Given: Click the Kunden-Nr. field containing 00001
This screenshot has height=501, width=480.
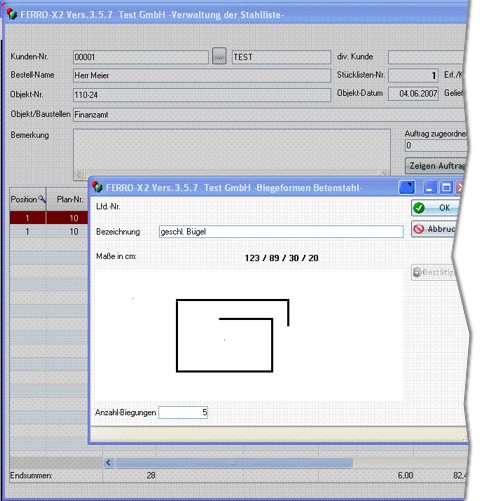Looking at the screenshot, I should (x=141, y=57).
